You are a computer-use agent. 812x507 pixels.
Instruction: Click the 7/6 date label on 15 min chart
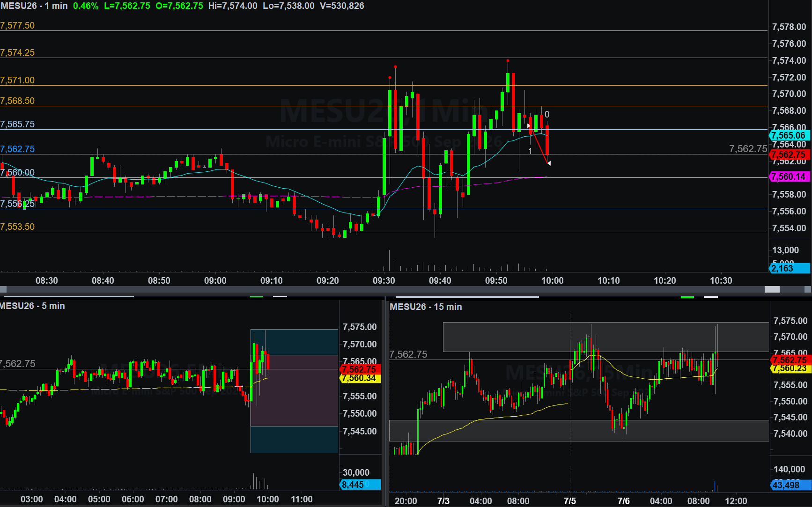(x=624, y=501)
